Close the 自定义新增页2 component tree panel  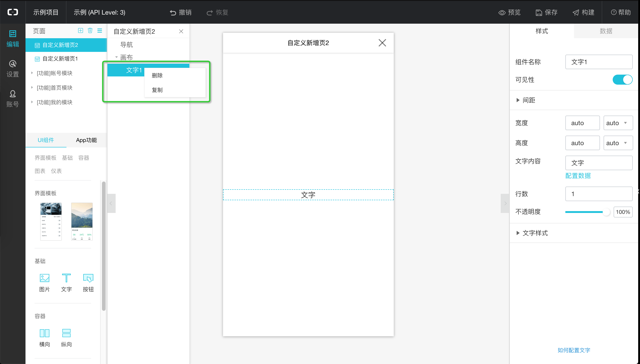pyautogui.click(x=181, y=31)
